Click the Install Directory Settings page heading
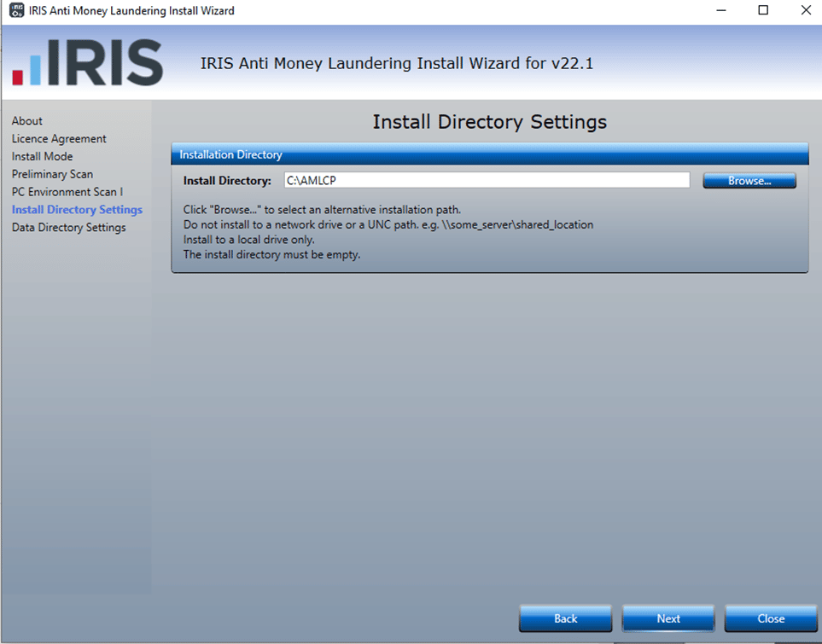 (x=490, y=122)
